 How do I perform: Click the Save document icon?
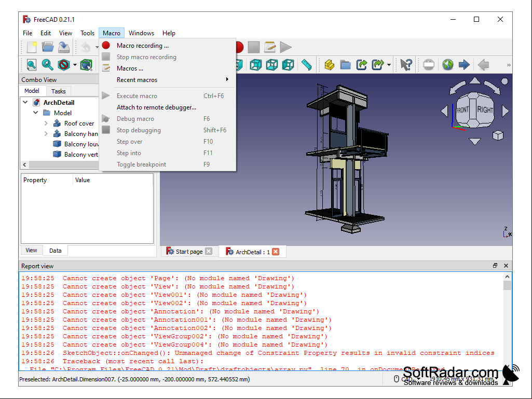pyautogui.click(x=64, y=47)
